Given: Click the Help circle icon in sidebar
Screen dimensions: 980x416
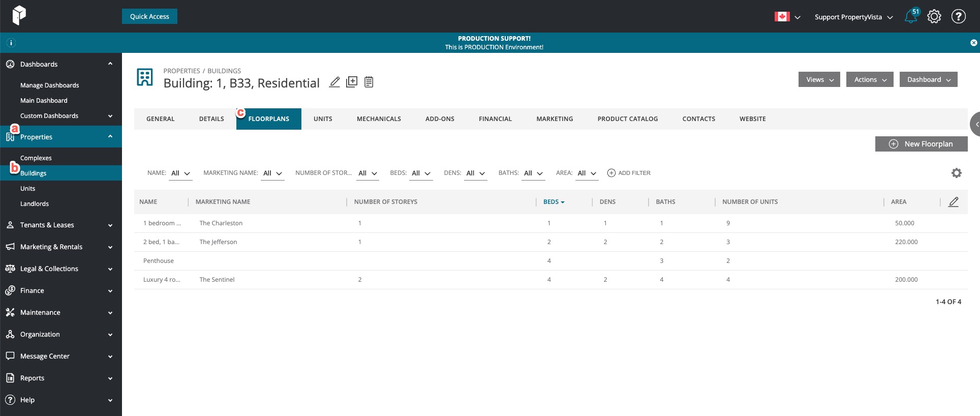Looking at the screenshot, I should click(x=10, y=400).
